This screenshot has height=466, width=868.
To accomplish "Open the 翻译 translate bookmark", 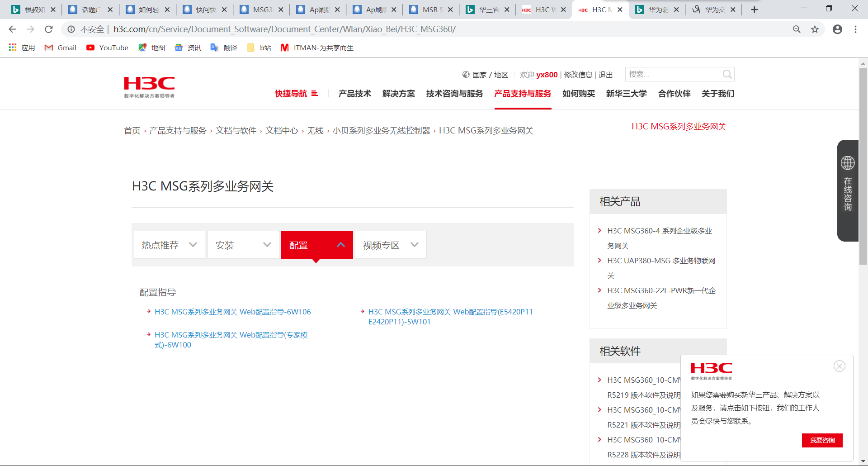I will [x=224, y=48].
